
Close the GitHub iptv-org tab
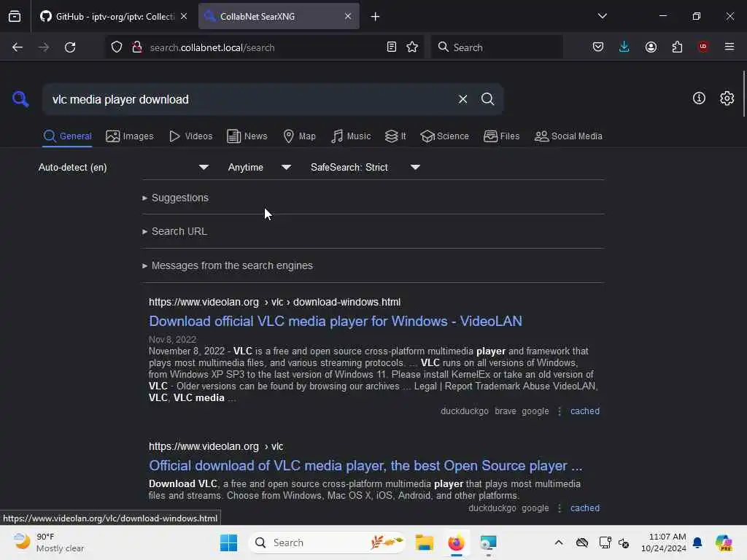click(184, 16)
